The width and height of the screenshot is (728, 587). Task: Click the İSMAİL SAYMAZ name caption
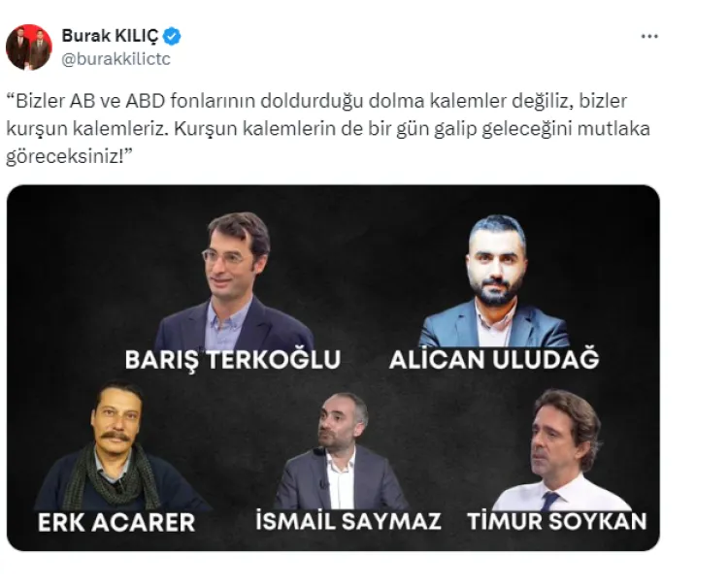(347, 522)
